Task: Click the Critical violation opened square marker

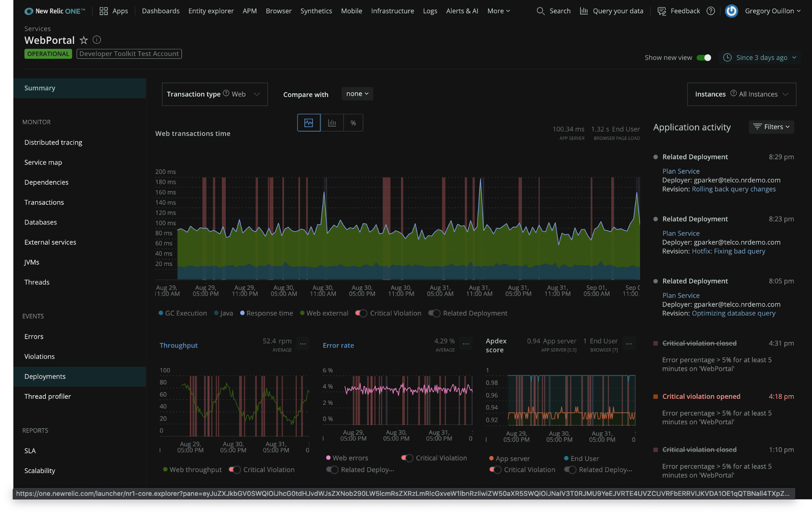Action: pos(655,397)
